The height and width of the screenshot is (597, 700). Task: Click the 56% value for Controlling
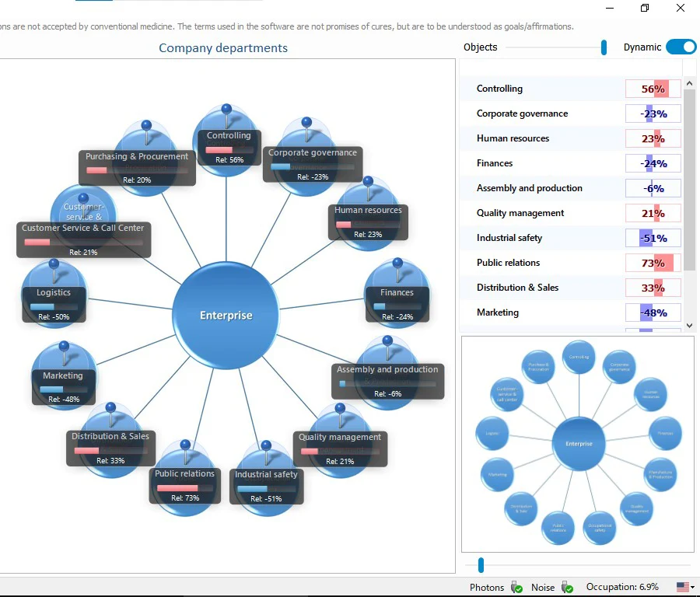(x=653, y=89)
